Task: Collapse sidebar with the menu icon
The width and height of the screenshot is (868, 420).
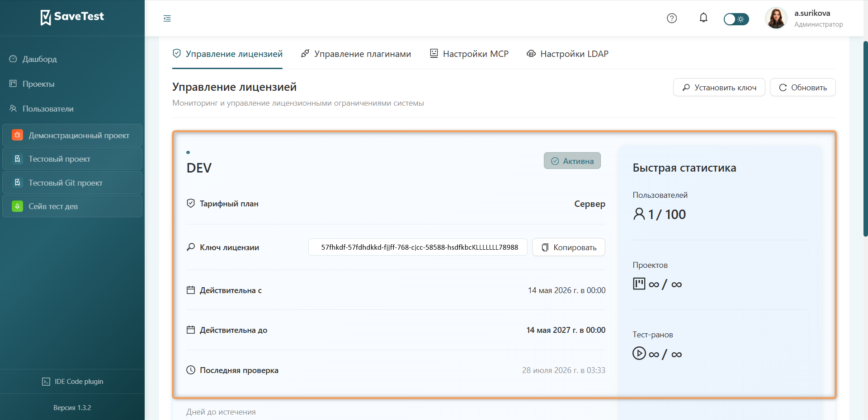Action: [x=167, y=19]
